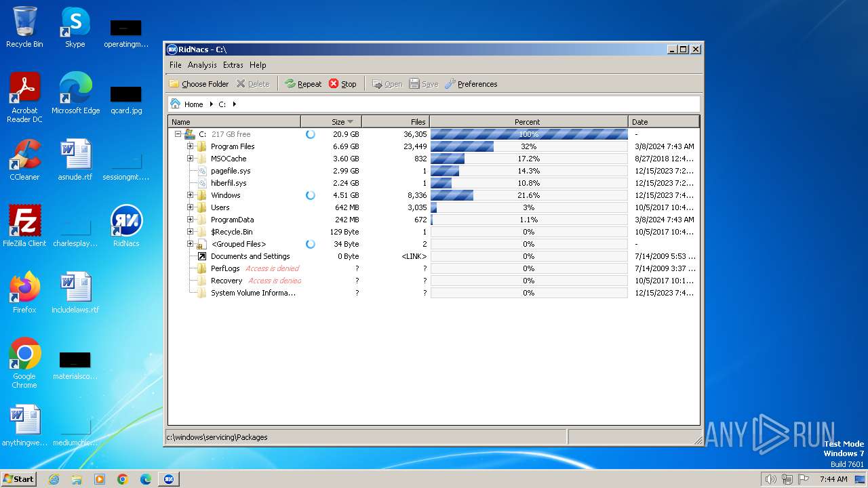
Task: Select the PerfLogs folder row
Action: click(x=434, y=268)
